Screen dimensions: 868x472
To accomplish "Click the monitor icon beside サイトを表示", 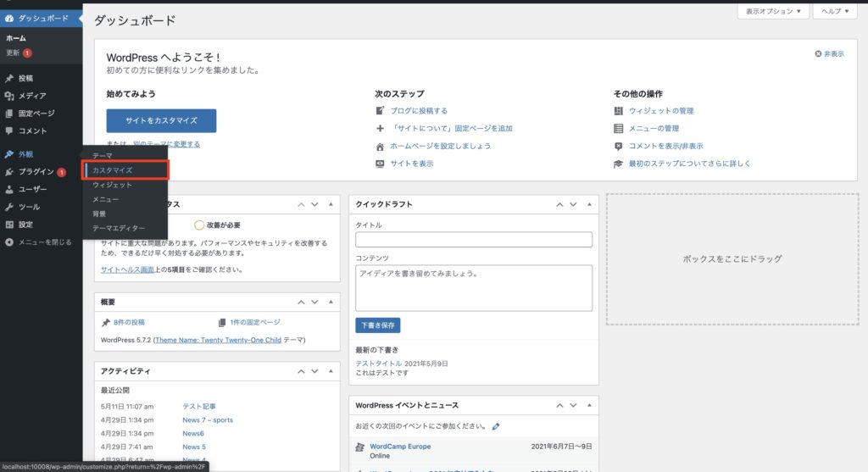I will 380,164.
